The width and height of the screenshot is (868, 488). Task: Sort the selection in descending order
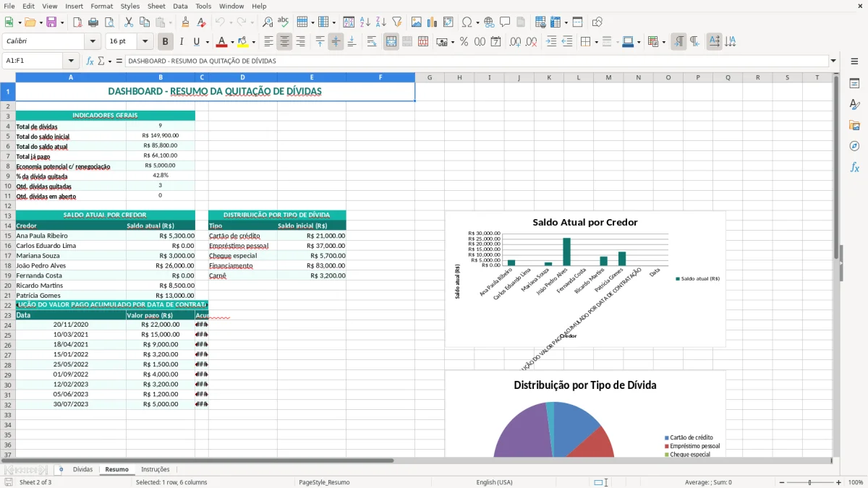tap(381, 22)
